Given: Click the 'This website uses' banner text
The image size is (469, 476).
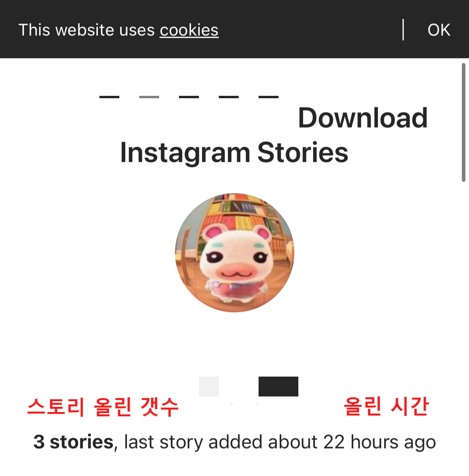Looking at the screenshot, I should click(87, 30).
